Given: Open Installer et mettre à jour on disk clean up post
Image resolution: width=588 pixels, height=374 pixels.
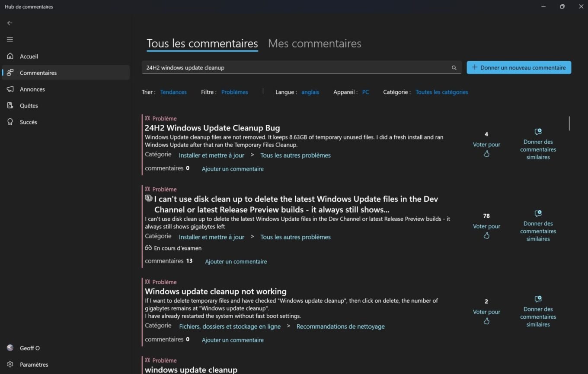Looking at the screenshot, I should (x=211, y=237).
